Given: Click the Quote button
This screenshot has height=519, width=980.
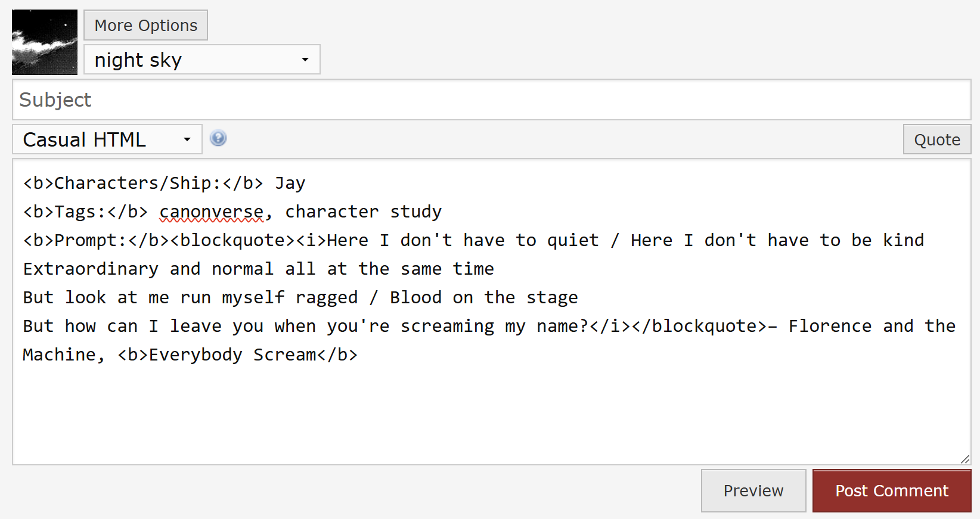Looking at the screenshot, I should (936, 139).
